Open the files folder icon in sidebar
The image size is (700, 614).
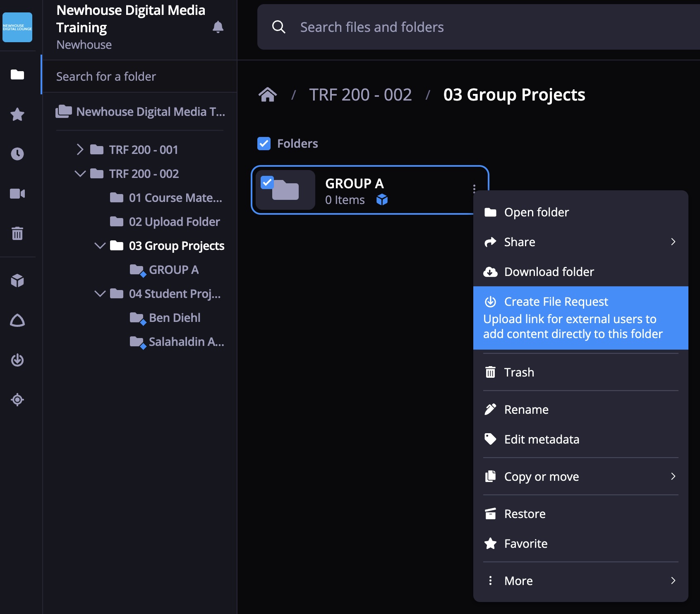pyautogui.click(x=17, y=74)
